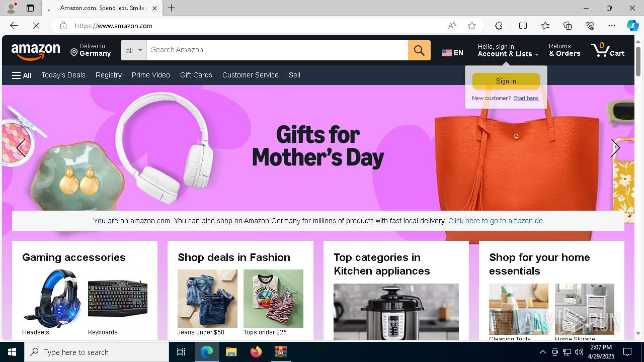
Task: Open the All hamburger menu
Action: 22,75
